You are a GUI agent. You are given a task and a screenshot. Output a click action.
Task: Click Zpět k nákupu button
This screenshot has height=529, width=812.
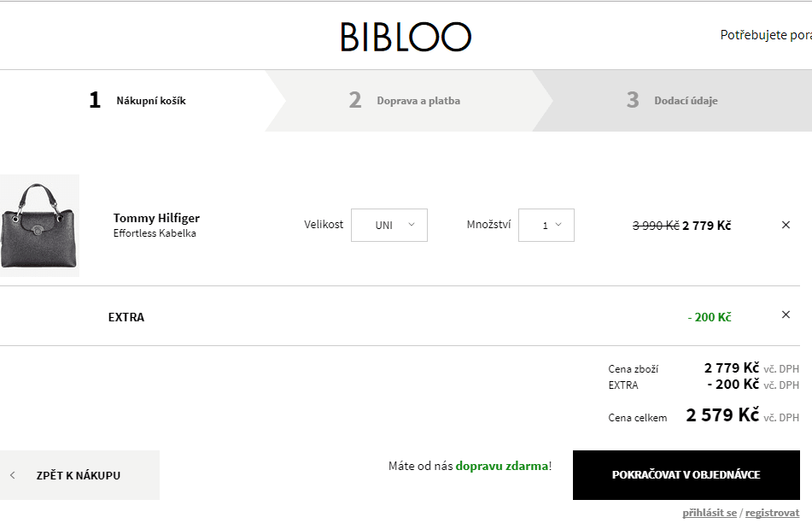pos(79,475)
